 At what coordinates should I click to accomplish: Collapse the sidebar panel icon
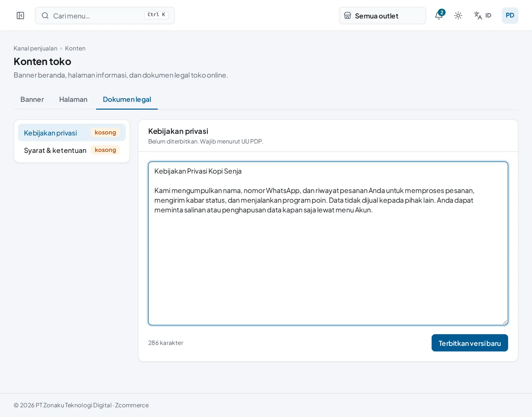pyautogui.click(x=20, y=16)
